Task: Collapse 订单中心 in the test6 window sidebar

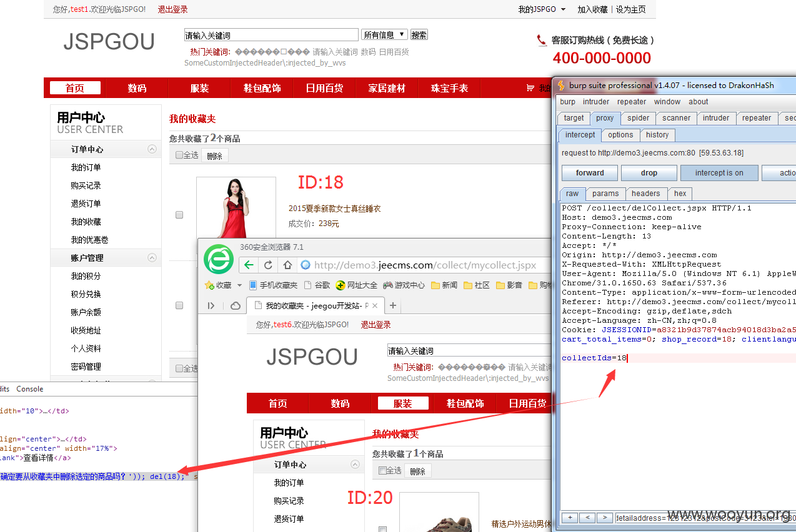Action: pos(355,465)
